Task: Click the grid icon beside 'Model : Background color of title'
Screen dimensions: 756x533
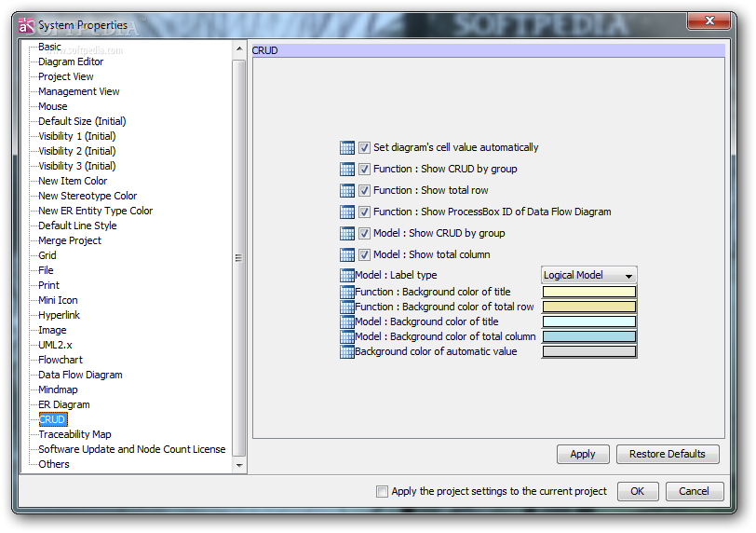Action: (346, 321)
